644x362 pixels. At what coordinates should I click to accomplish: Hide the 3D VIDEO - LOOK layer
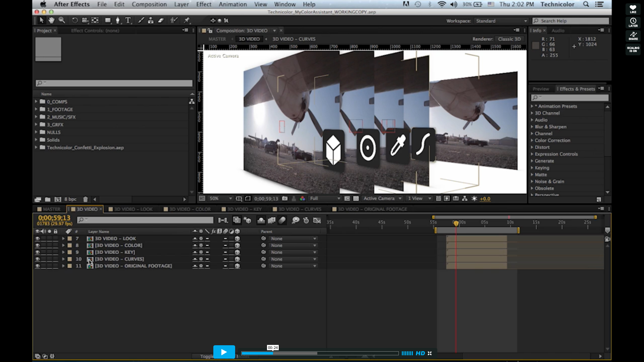[x=38, y=239]
